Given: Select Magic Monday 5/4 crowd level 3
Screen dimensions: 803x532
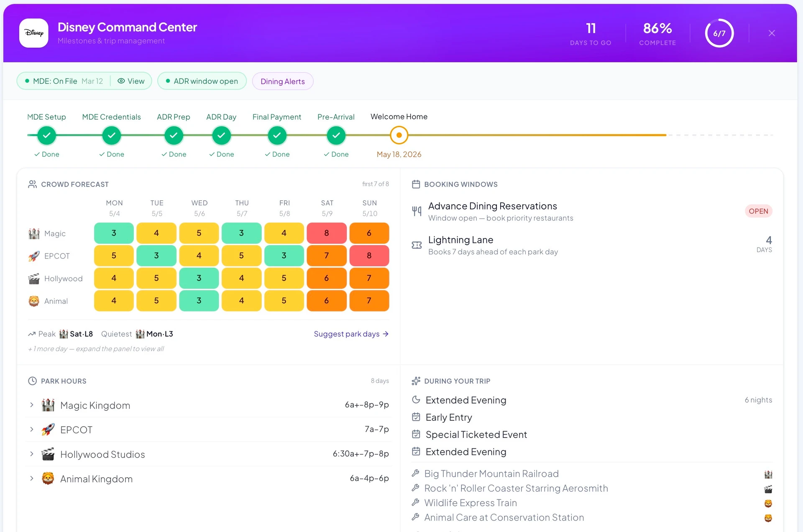Looking at the screenshot, I should [114, 233].
